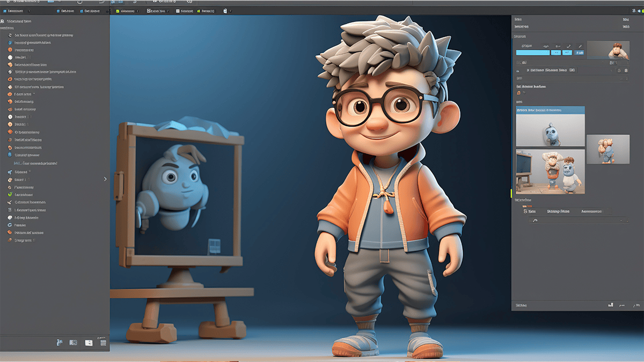Expand the last item in the left panel list
The width and height of the screenshot is (644, 362).
tap(23, 241)
